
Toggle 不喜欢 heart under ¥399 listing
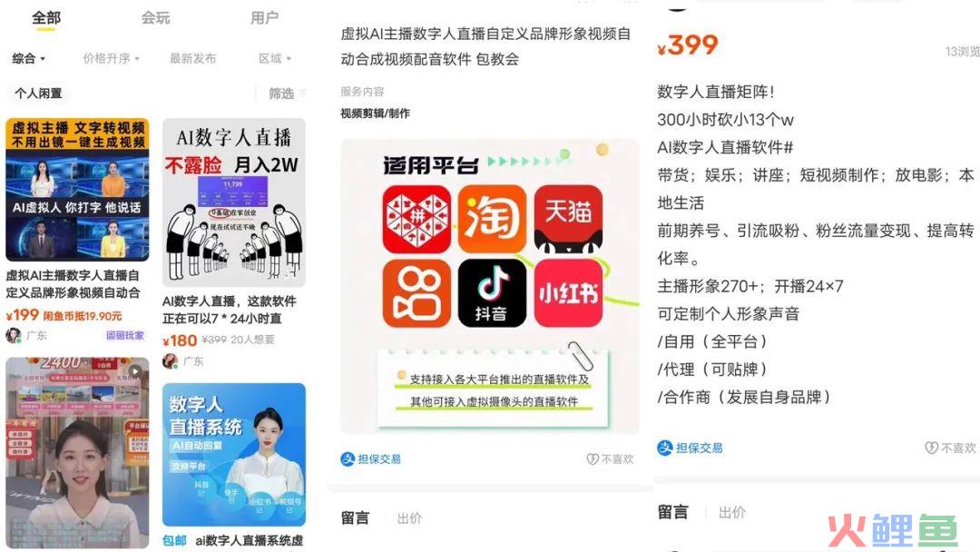[931, 448]
